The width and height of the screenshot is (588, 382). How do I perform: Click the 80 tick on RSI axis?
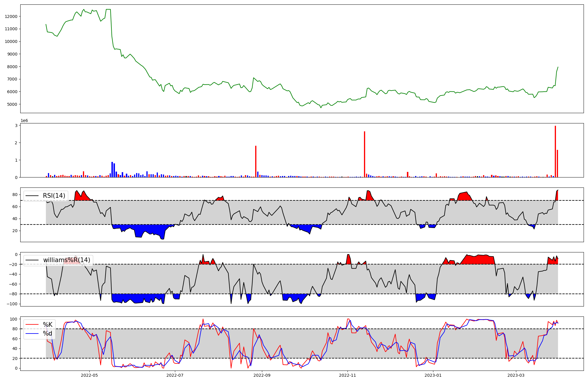pyautogui.click(x=15, y=195)
